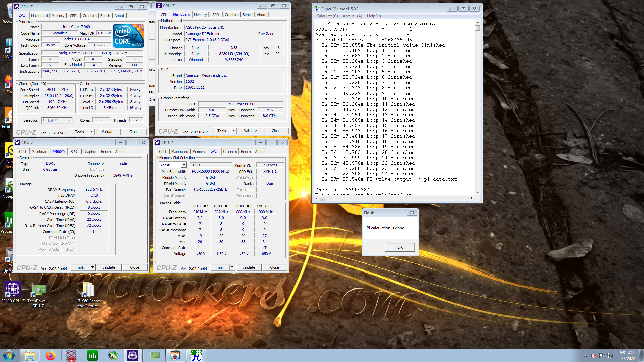Click title icon of CPU-Z motherboard window
The height and width of the screenshot is (362, 644).
click(x=159, y=6)
